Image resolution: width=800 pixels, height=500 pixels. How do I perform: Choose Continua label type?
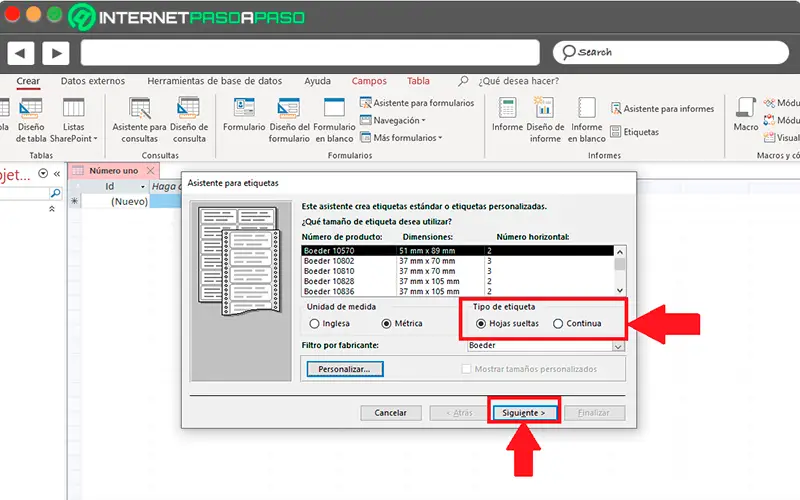578,323
